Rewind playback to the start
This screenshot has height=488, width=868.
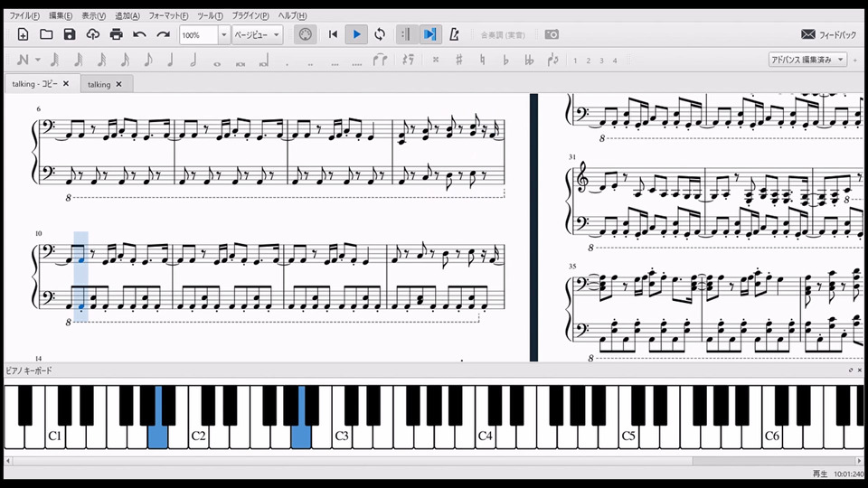point(333,34)
